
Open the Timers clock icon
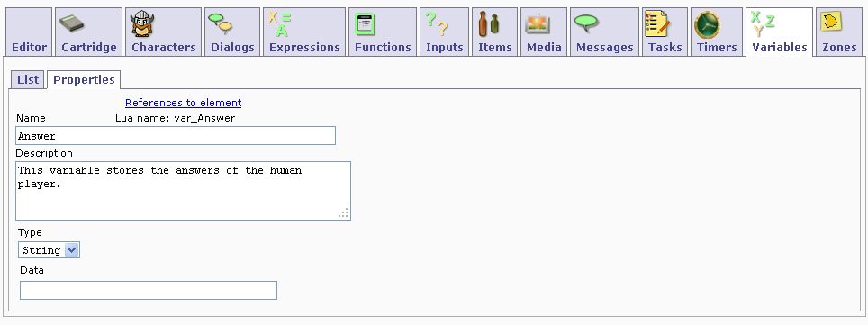click(x=707, y=24)
